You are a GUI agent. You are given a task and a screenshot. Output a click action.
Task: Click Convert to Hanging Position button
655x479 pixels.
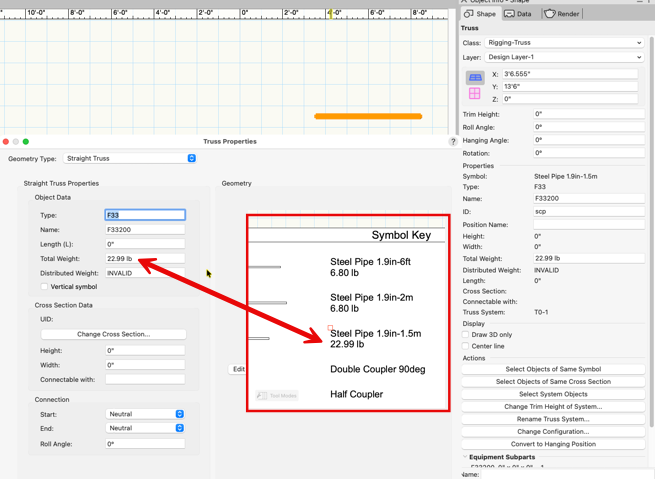coord(553,444)
